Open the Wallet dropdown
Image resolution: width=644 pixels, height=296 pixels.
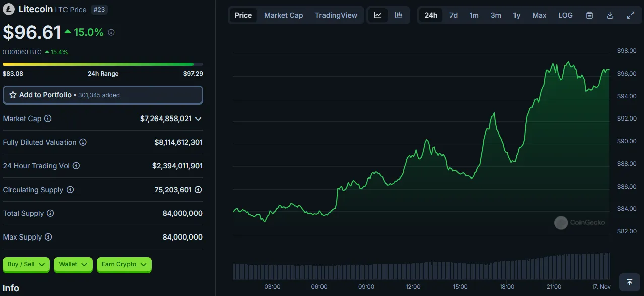(74, 264)
